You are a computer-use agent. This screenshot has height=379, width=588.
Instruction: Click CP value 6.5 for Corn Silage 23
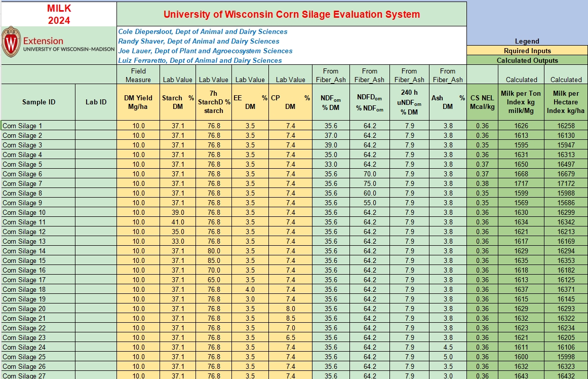[290, 338]
